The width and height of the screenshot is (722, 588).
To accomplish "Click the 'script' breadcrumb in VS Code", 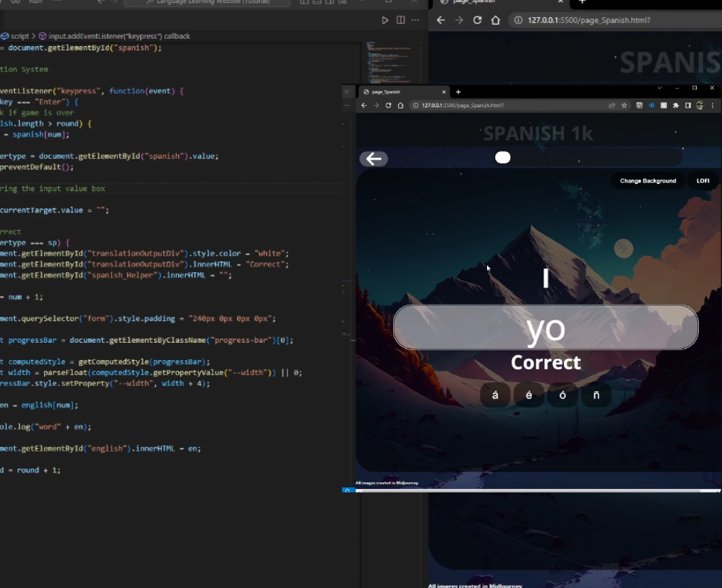I will (19, 36).
